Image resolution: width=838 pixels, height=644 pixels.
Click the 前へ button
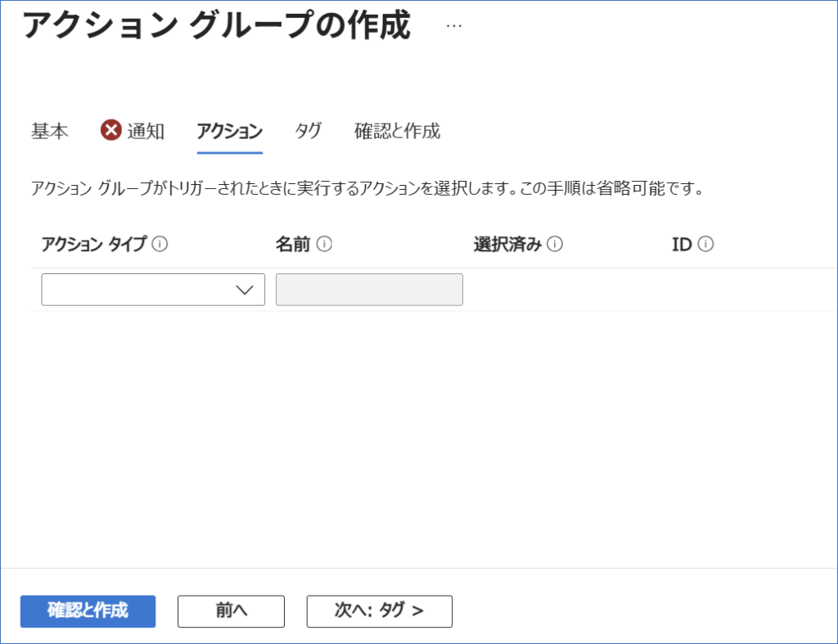[x=231, y=610]
